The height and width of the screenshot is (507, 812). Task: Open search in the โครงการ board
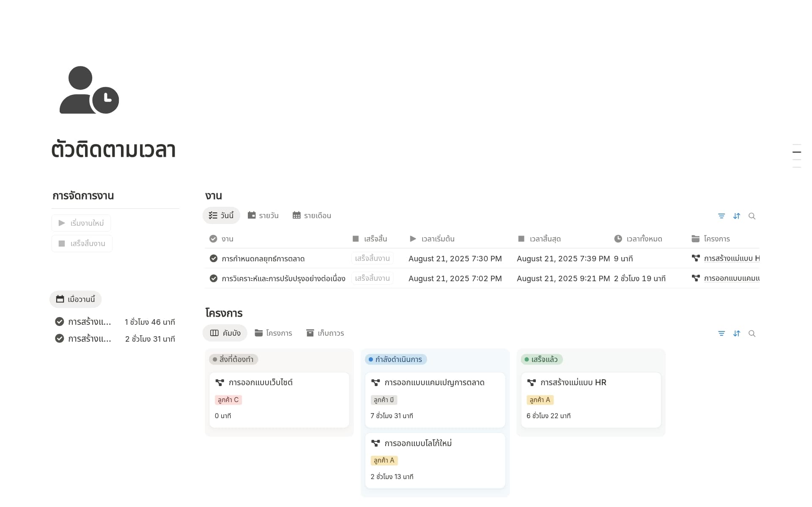point(752,334)
